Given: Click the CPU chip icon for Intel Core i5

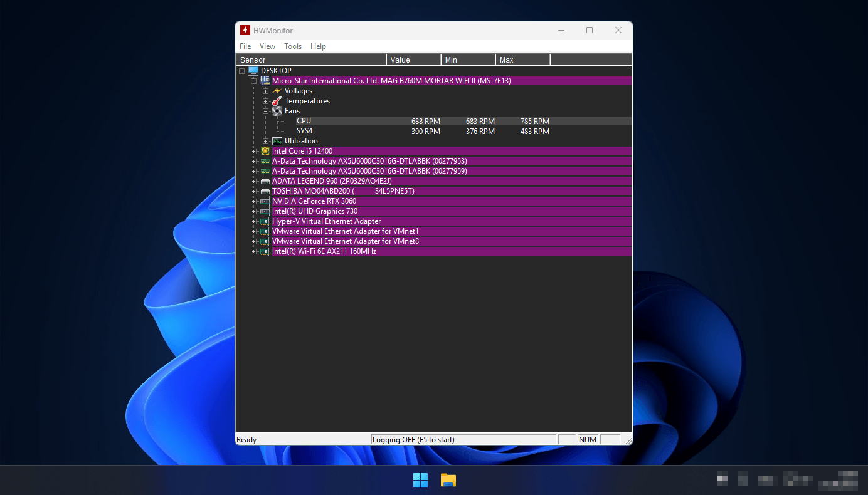Looking at the screenshot, I should pyautogui.click(x=265, y=151).
